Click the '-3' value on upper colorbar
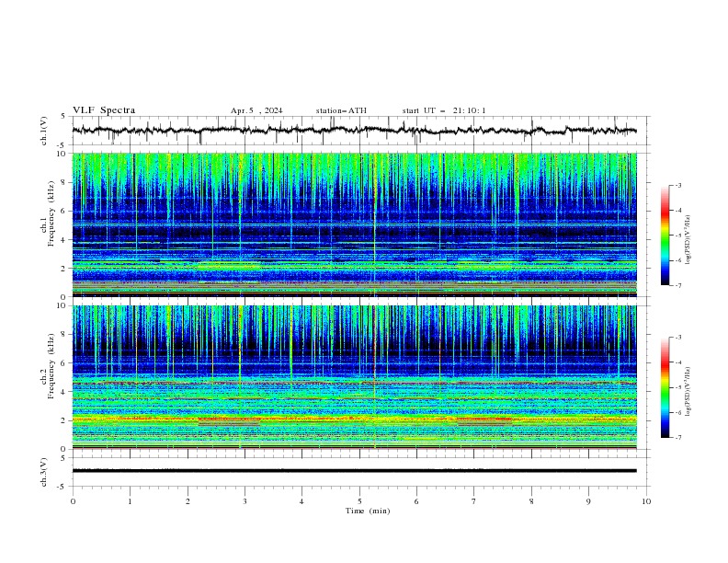The image size is (728, 563). point(677,185)
